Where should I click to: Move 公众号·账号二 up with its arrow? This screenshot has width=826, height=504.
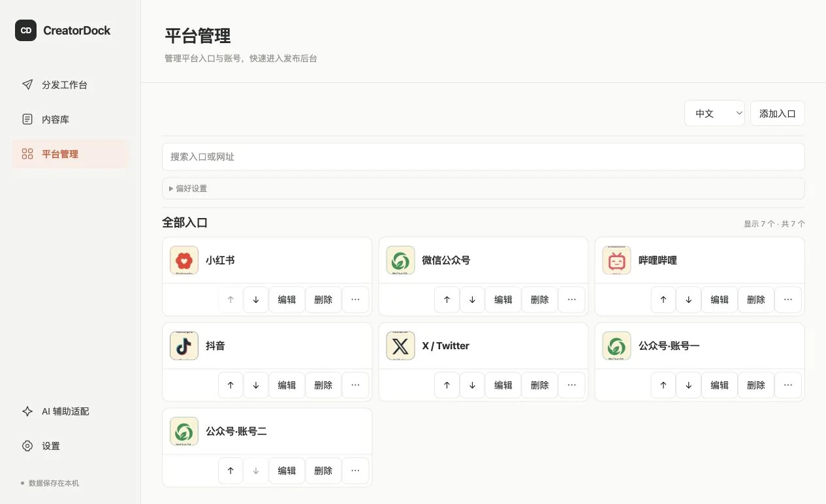click(x=230, y=471)
